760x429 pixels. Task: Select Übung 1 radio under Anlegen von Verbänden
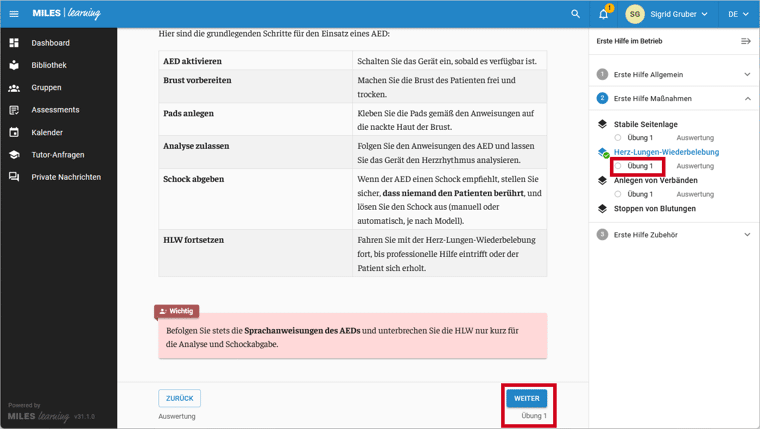point(618,194)
